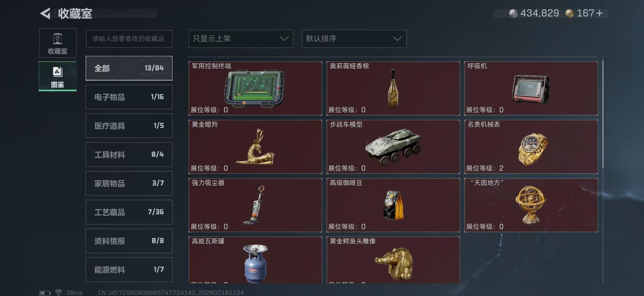Open the 收藏室 sidebar icon
The height and width of the screenshot is (296, 644).
[x=57, y=43]
